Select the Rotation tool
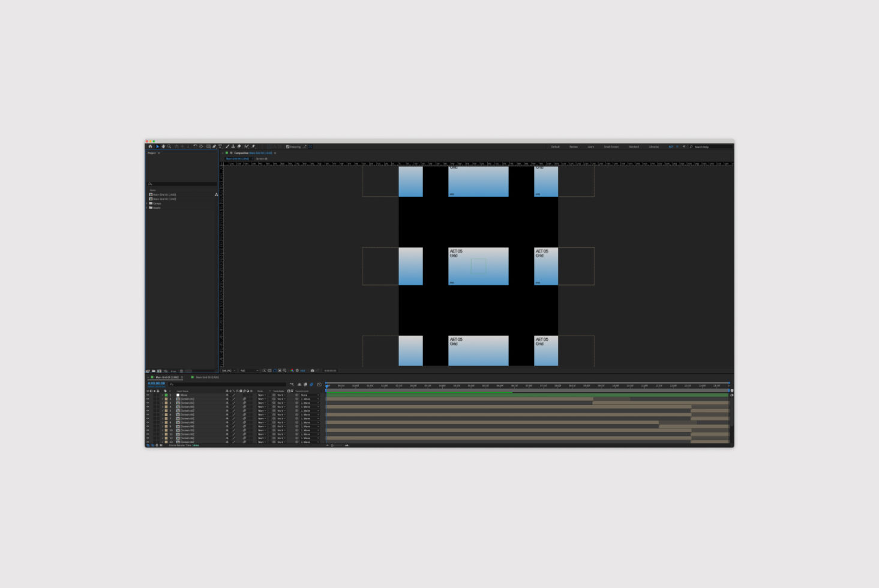Screen dimensions: 879x588 pyautogui.click(x=195, y=146)
